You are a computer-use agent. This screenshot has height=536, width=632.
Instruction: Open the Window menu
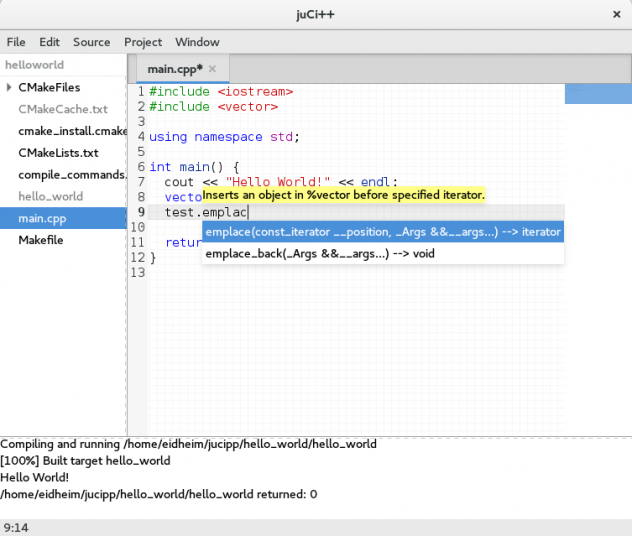(197, 42)
